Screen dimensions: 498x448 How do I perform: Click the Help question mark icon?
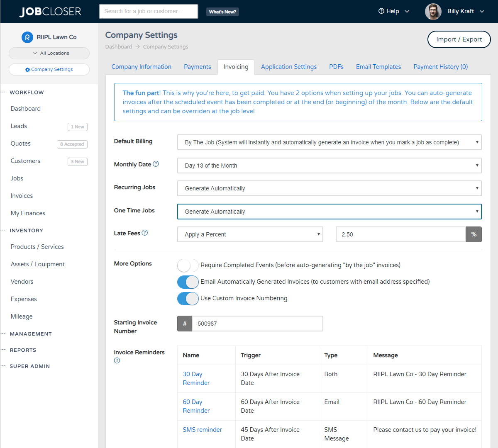point(381,11)
